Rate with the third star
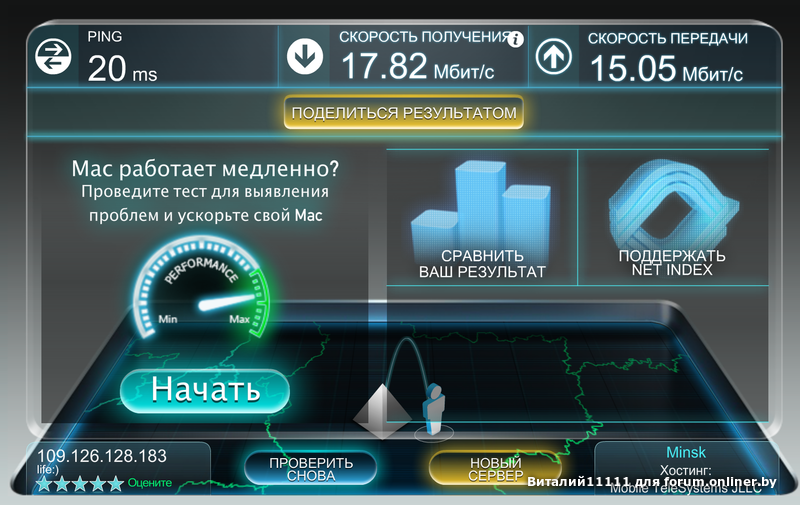Viewport: 800px width, 505px height. point(80,483)
